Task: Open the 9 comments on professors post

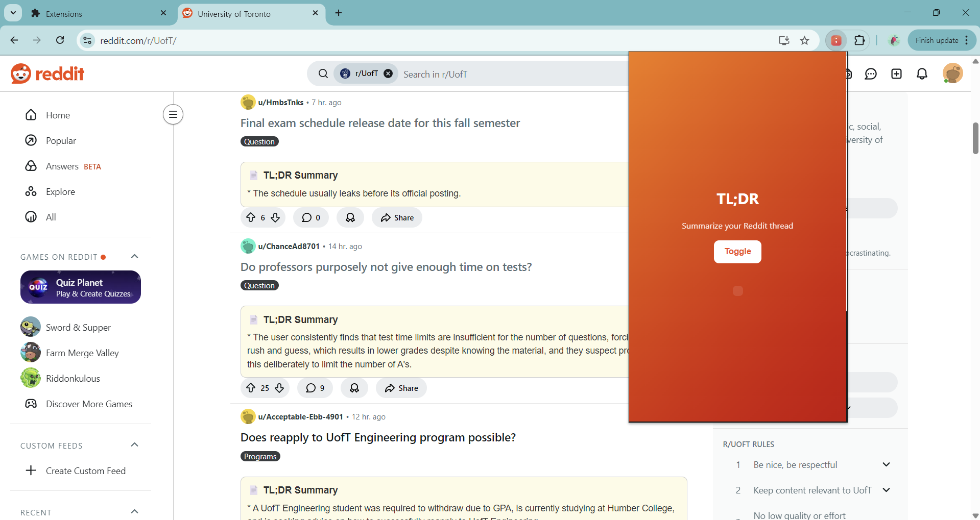Action: [x=315, y=388]
